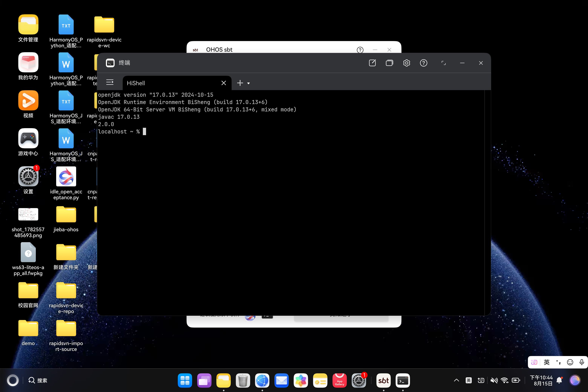Open the notification bell in taskbar
The height and width of the screenshot is (392, 588).
point(560,380)
